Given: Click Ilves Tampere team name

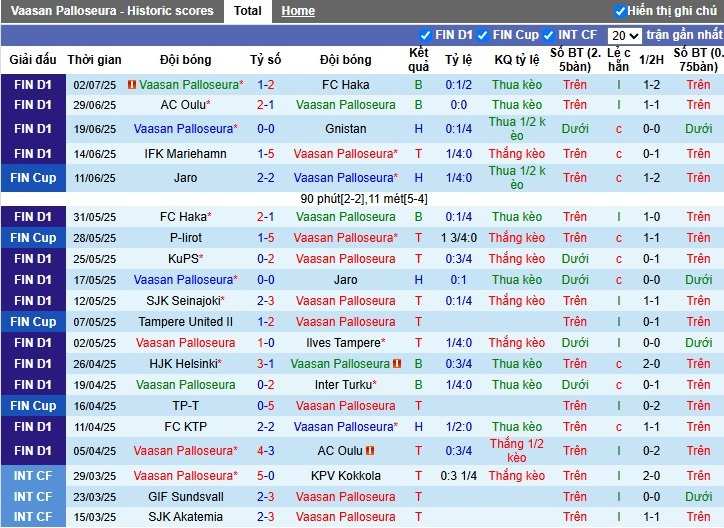Looking at the screenshot, I should [x=345, y=343].
